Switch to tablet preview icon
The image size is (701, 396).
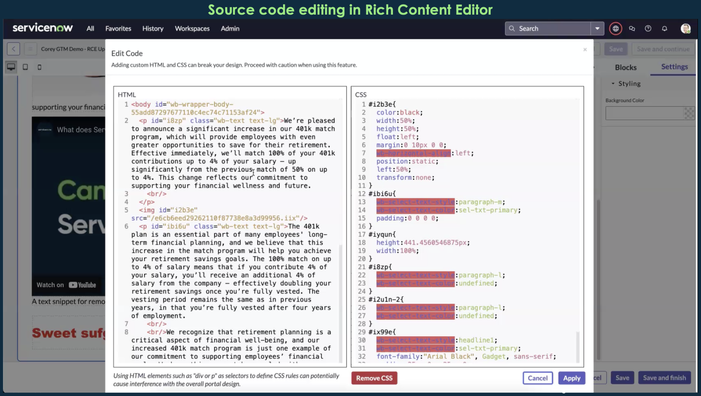(25, 67)
